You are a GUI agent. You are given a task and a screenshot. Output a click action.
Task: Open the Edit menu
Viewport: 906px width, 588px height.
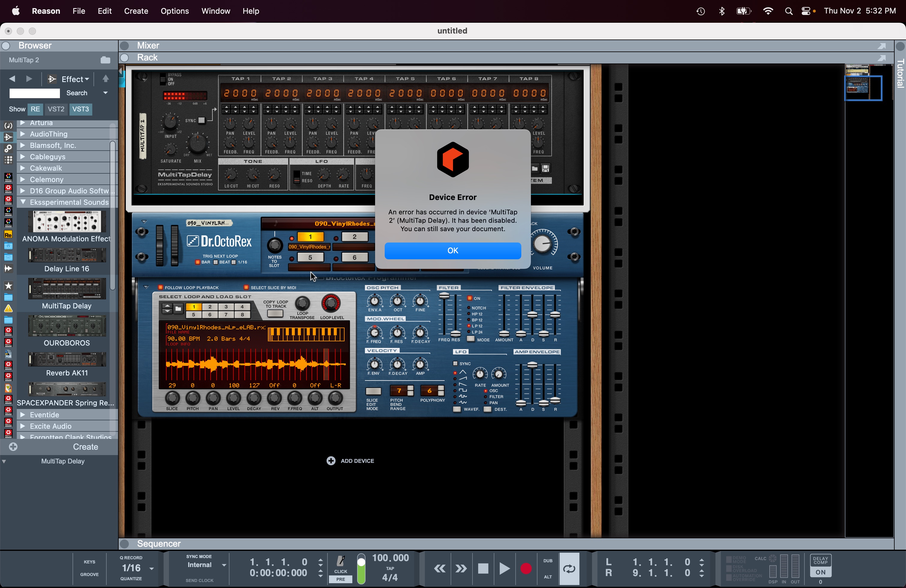tap(104, 11)
